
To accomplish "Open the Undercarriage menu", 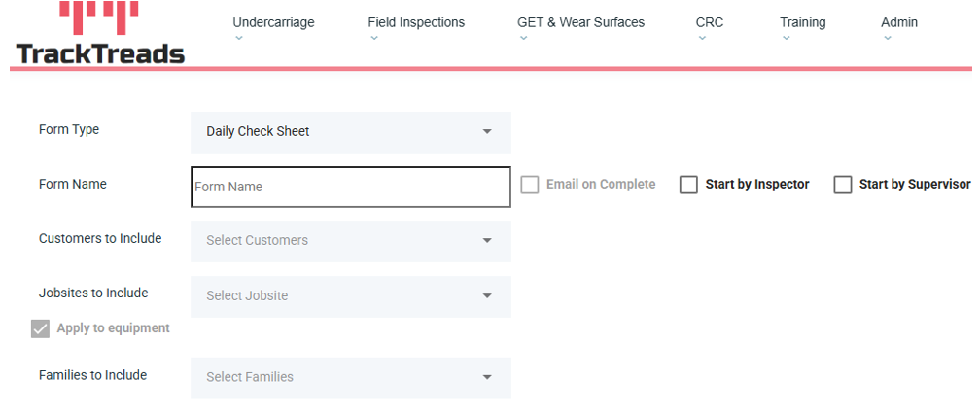I will (273, 22).
